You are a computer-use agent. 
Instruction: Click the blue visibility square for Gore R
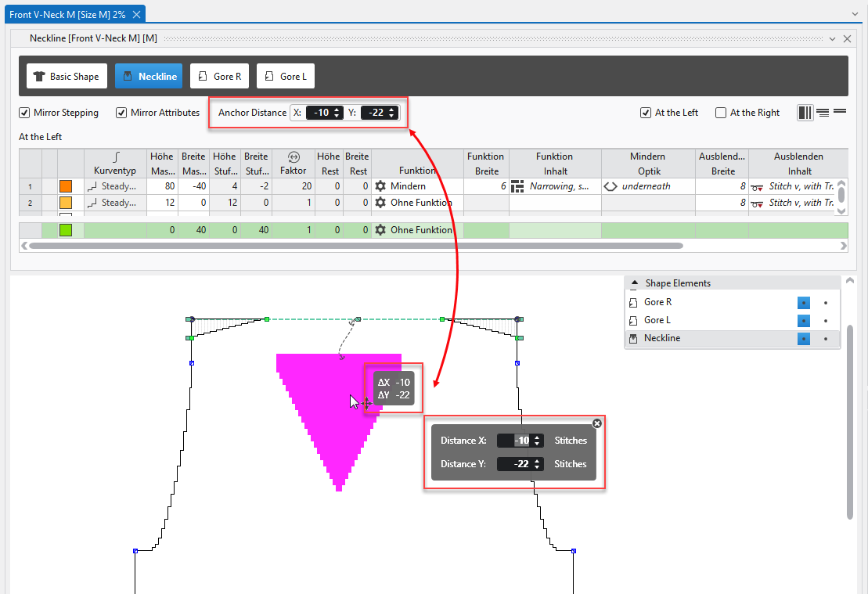pos(803,302)
